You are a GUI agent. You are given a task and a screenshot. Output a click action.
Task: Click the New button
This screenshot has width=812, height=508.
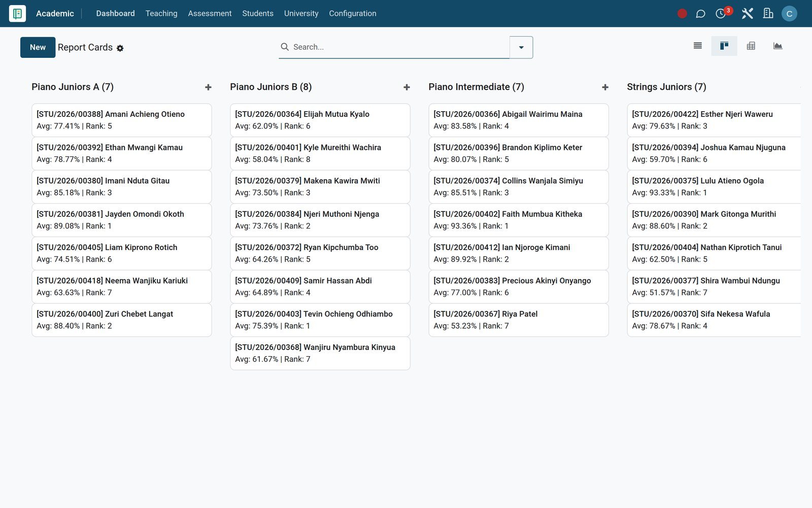tap(38, 47)
